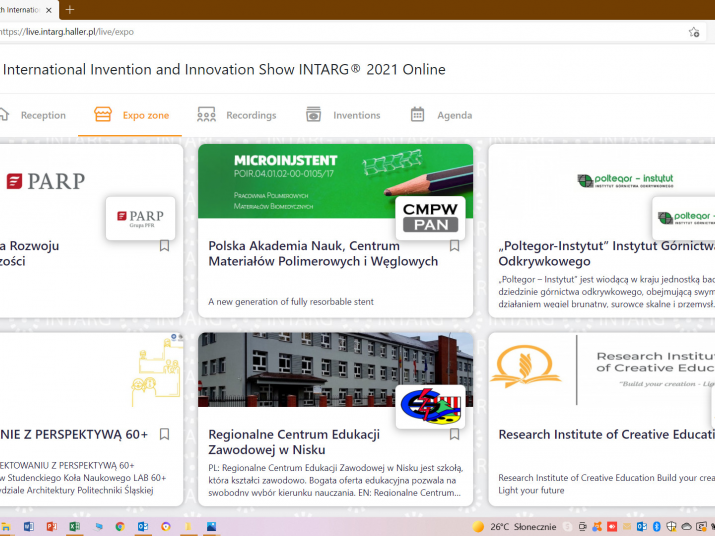
Task: Click the CMPW PAN logo badge
Action: [x=430, y=216]
